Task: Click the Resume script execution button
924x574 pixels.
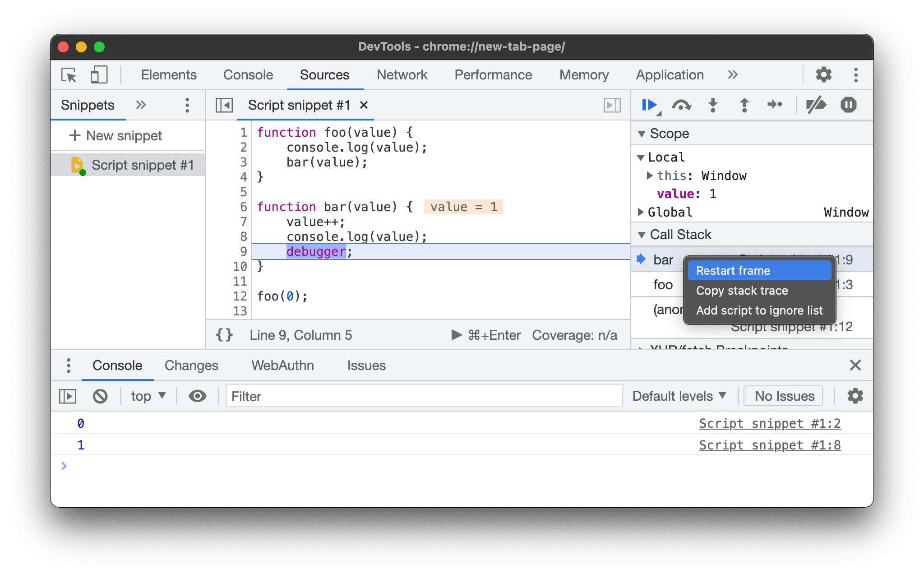Action: click(648, 105)
